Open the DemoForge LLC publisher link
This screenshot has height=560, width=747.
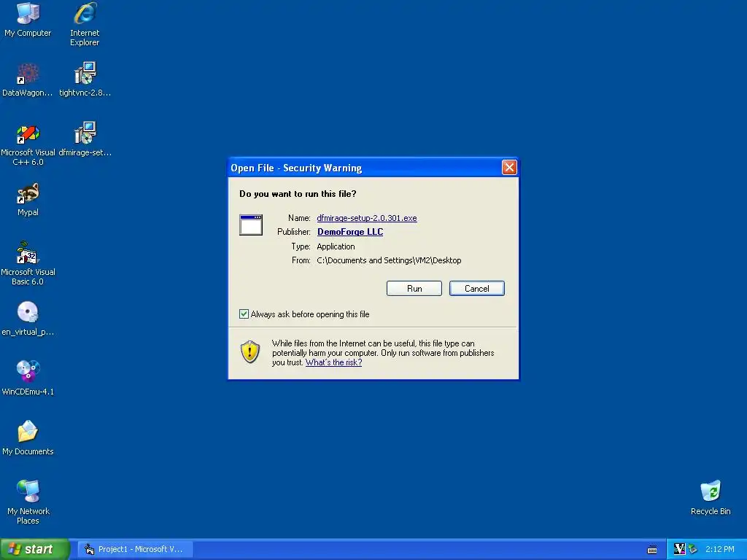[x=350, y=232]
